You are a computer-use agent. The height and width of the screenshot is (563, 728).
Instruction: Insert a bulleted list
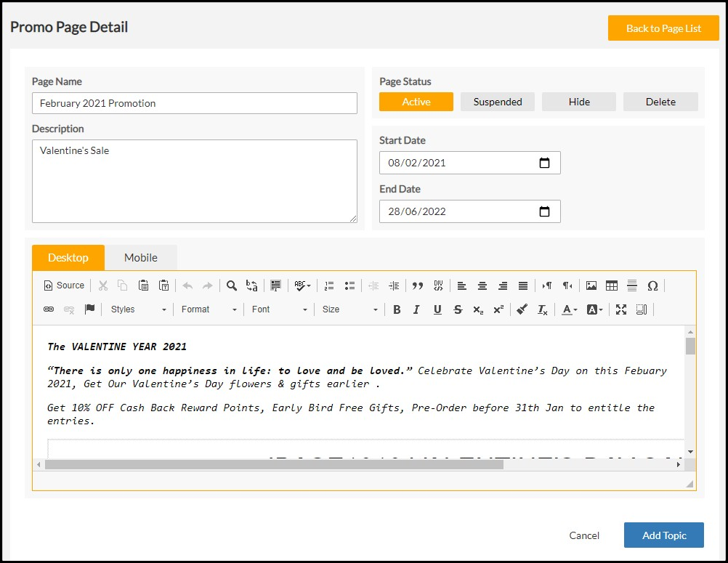click(349, 285)
